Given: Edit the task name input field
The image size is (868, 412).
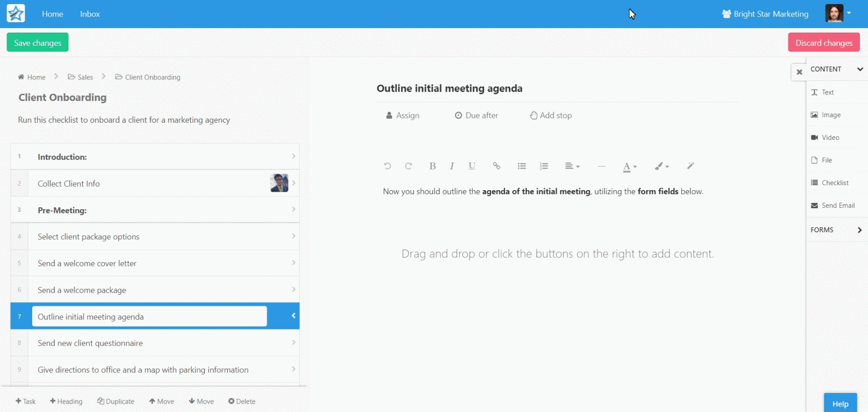Looking at the screenshot, I should click(x=149, y=316).
